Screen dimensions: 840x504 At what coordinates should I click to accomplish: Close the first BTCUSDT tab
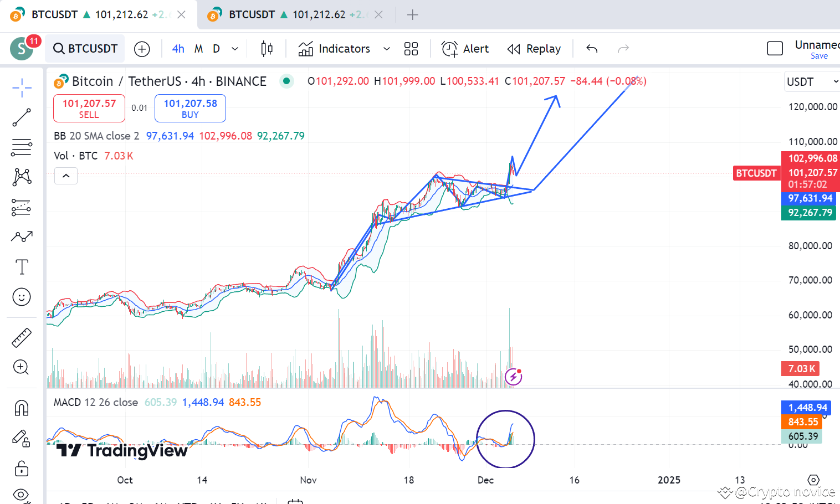[x=181, y=15]
